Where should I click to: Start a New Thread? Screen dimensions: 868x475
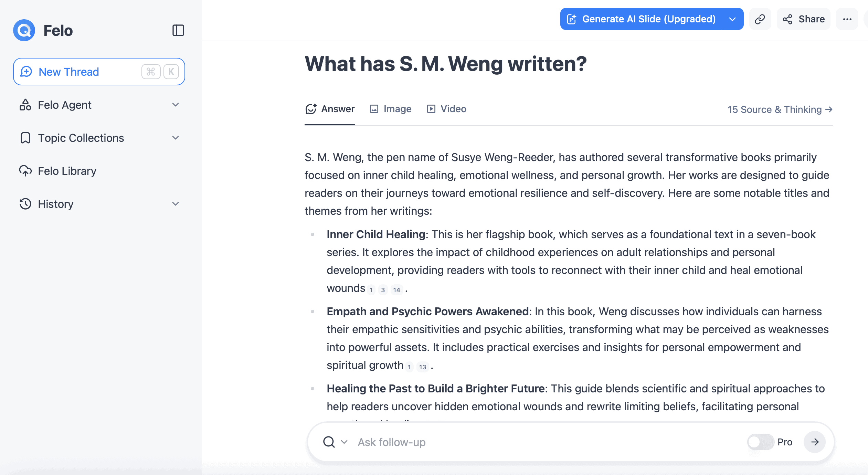click(x=99, y=72)
